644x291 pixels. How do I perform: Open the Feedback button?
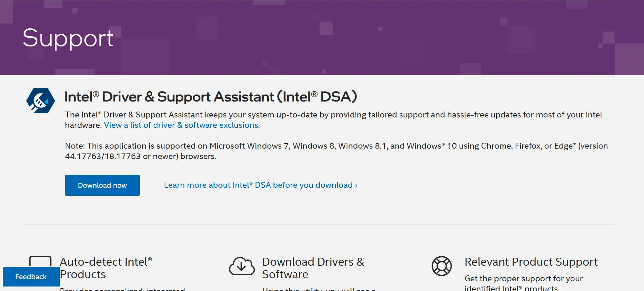click(x=31, y=277)
